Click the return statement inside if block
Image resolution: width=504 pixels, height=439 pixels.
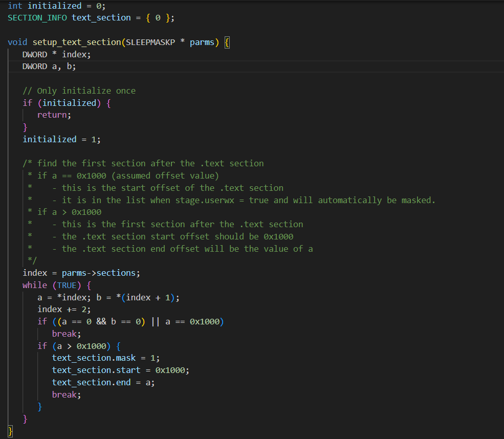click(x=54, y=115)
